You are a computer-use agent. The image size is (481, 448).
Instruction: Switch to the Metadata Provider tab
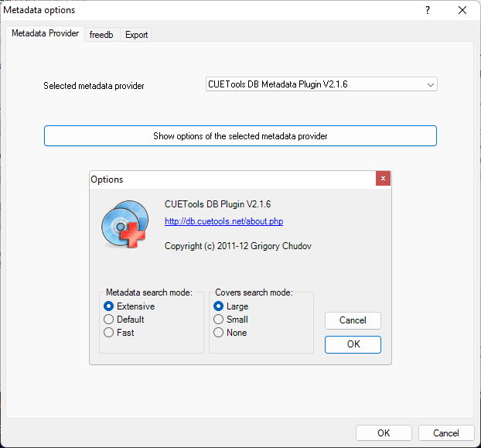[45, 33]
